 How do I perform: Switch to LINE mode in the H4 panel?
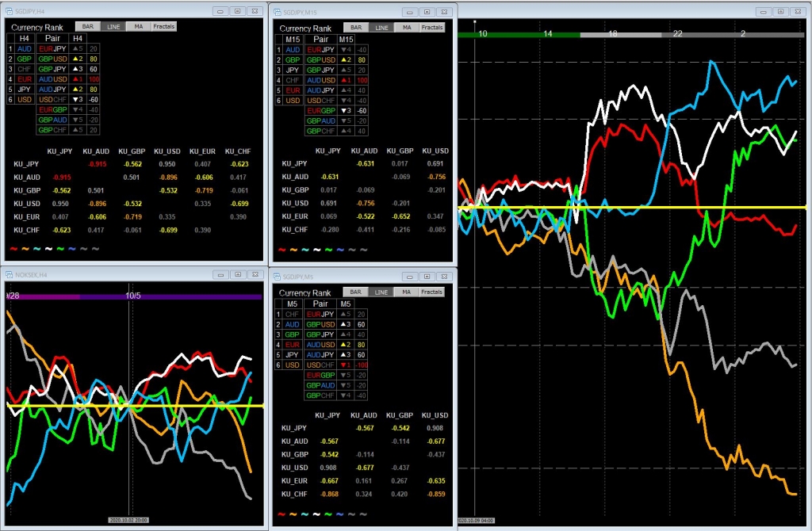(x=114, y=26)
